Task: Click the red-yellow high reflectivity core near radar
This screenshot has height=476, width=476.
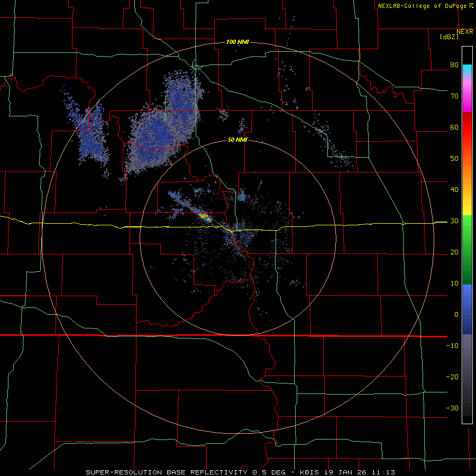Action: (204, 216)
